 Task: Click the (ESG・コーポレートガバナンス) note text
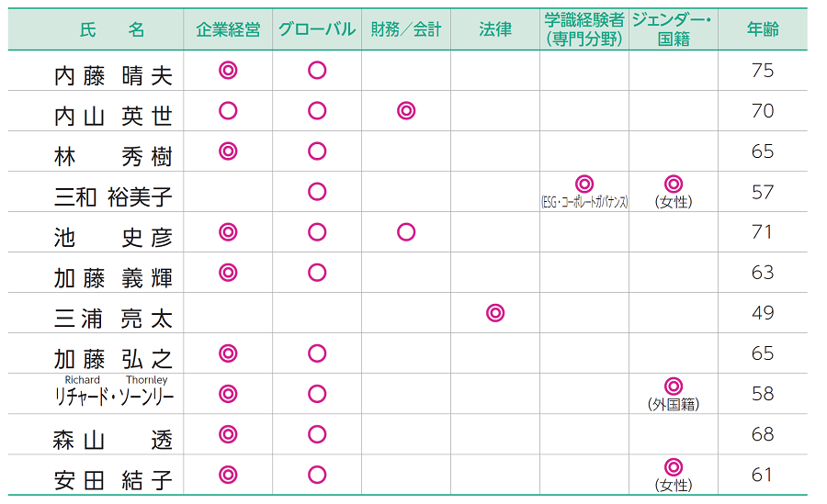point(584,202)
